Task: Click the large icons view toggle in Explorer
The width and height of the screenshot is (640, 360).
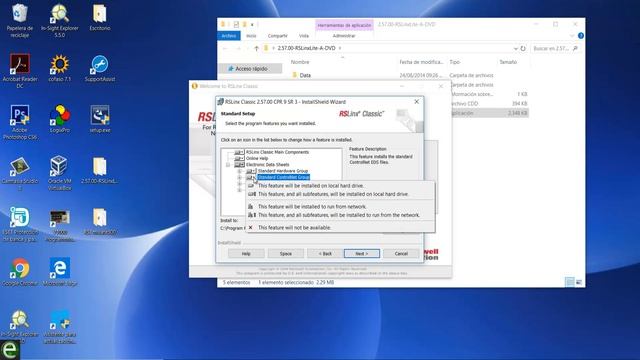Action: [579, 282]
